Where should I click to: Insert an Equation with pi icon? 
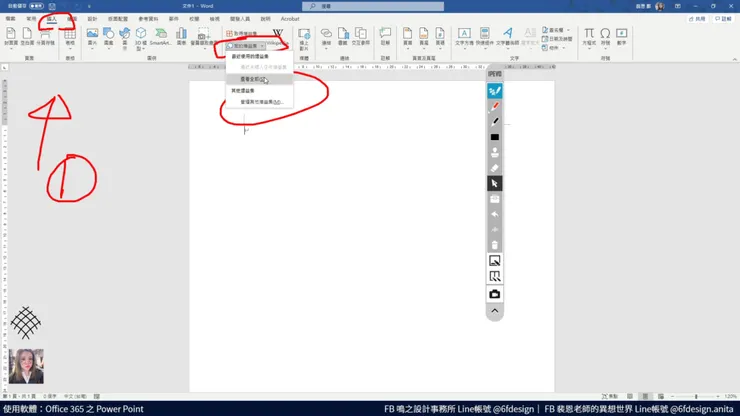[x=589, y=37]
